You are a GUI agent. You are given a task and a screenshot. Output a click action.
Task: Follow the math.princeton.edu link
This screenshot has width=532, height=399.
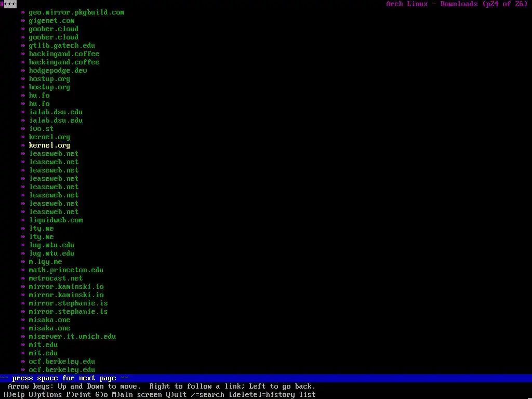click(66, 270)
